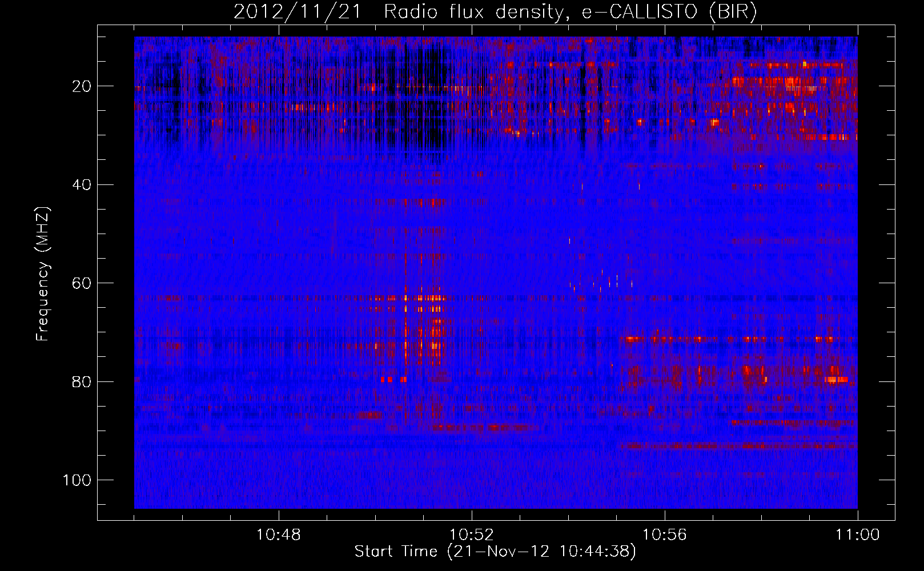924x571 pixels.
Task: Click the 80 MHz frequency tick label
Action: click(82, 381)
